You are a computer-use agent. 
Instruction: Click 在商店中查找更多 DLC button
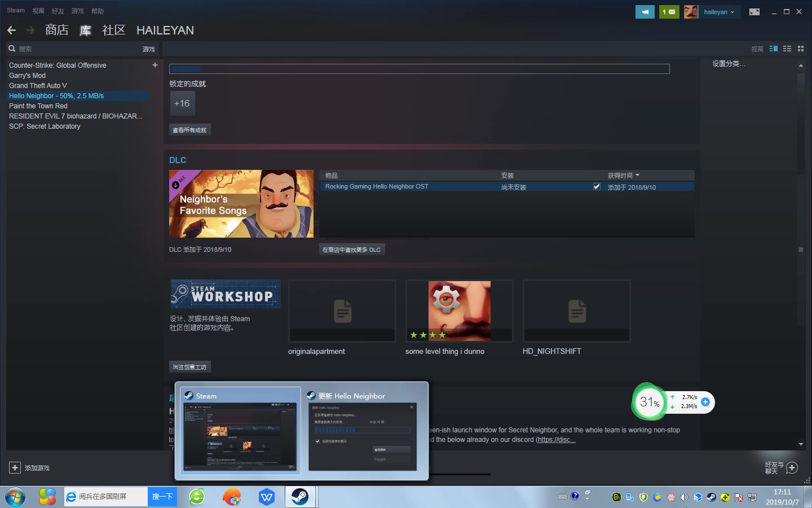[x=352, y=249]
